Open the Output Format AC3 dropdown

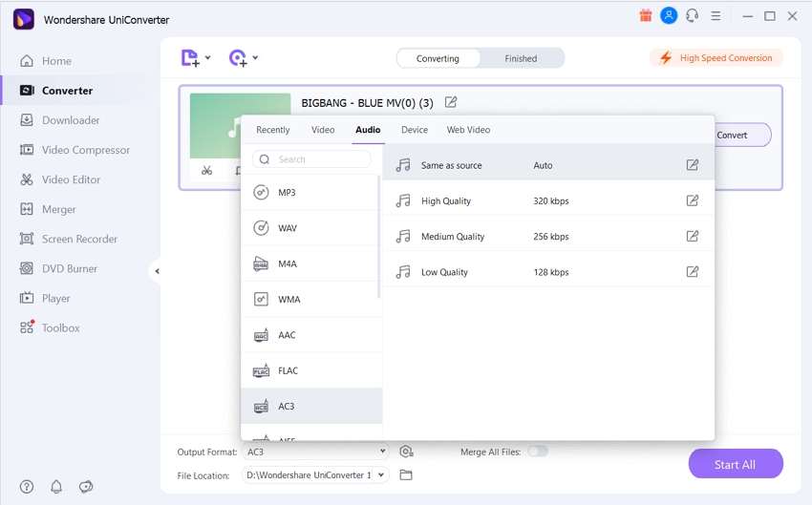(x=316, y=452)
